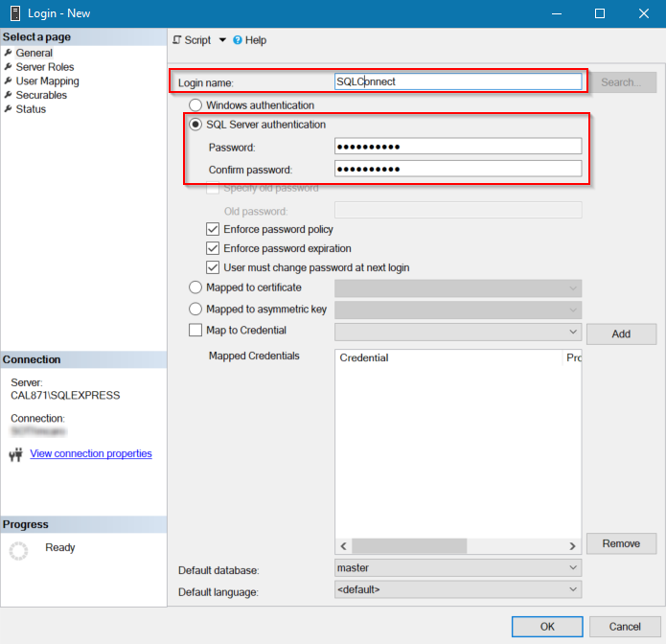
Task: Maximize the Login - New window
Action: point(600,13)
